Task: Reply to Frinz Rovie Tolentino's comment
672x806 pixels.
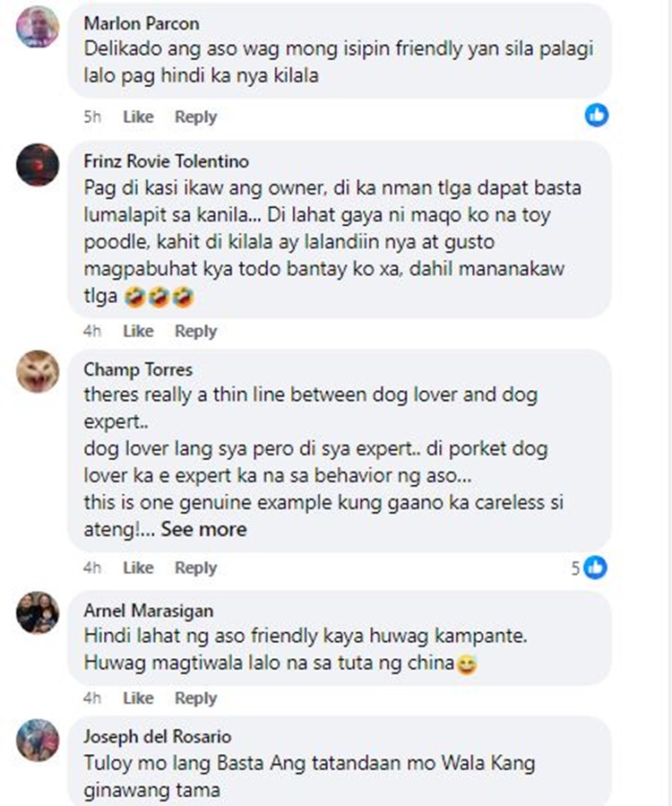Action: [195, 331]
